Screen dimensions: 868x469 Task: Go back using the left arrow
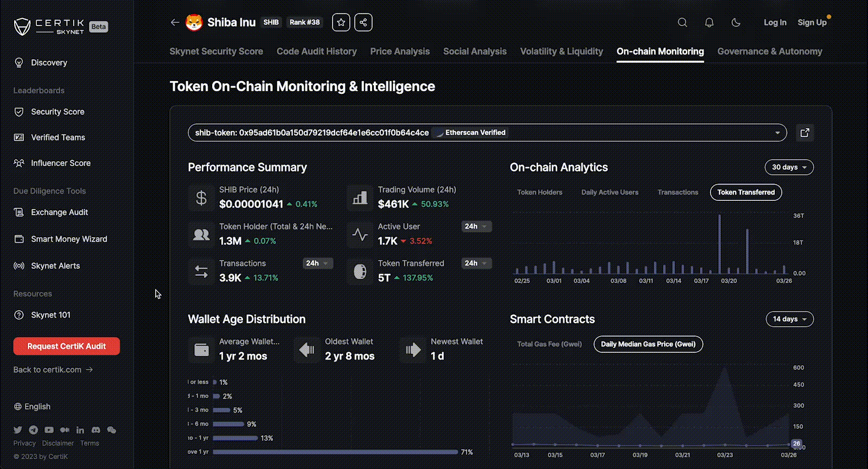pos(175,22)
